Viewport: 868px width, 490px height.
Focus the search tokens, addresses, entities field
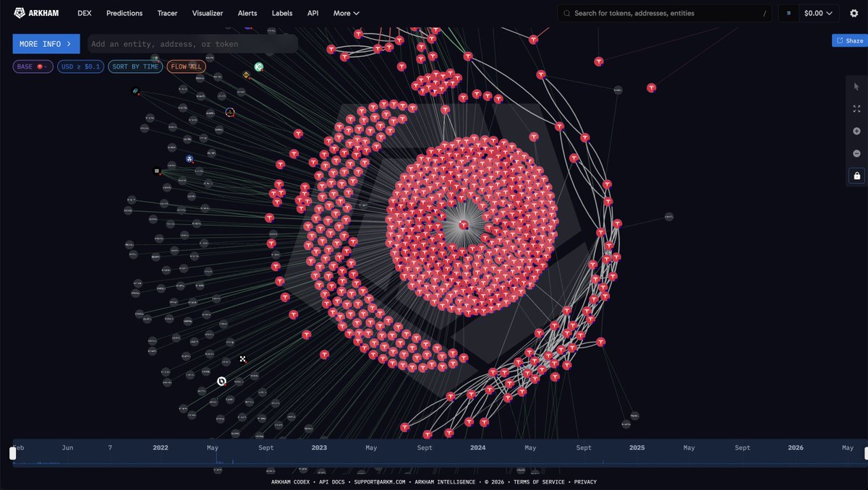(664, 13)
